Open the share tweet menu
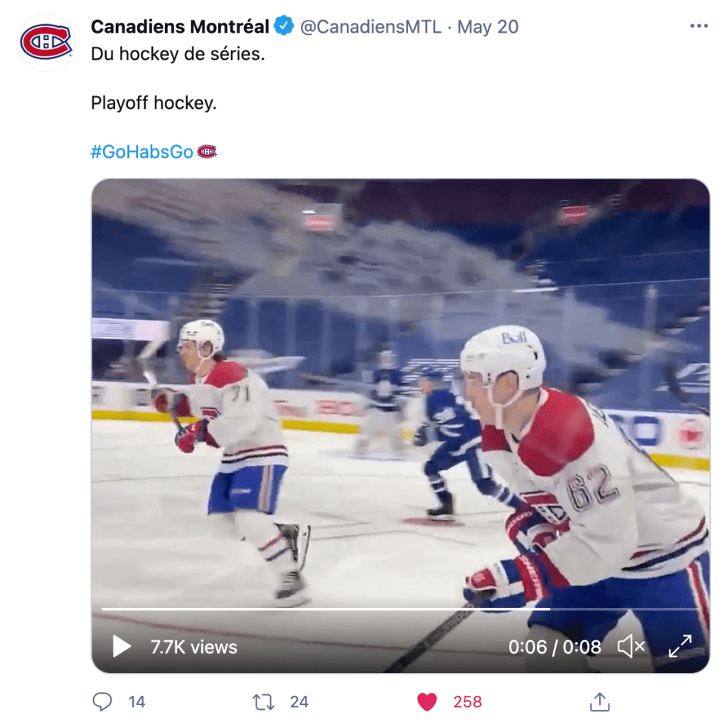Screen dimensions: 728x727 [x=600, y=702]
